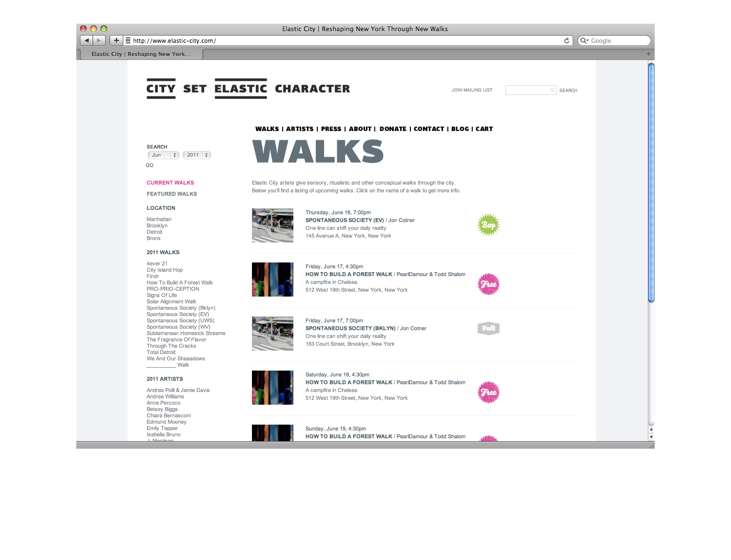Open artist Andrea Polli & Jamie Davis link

[x=178, y=390]
